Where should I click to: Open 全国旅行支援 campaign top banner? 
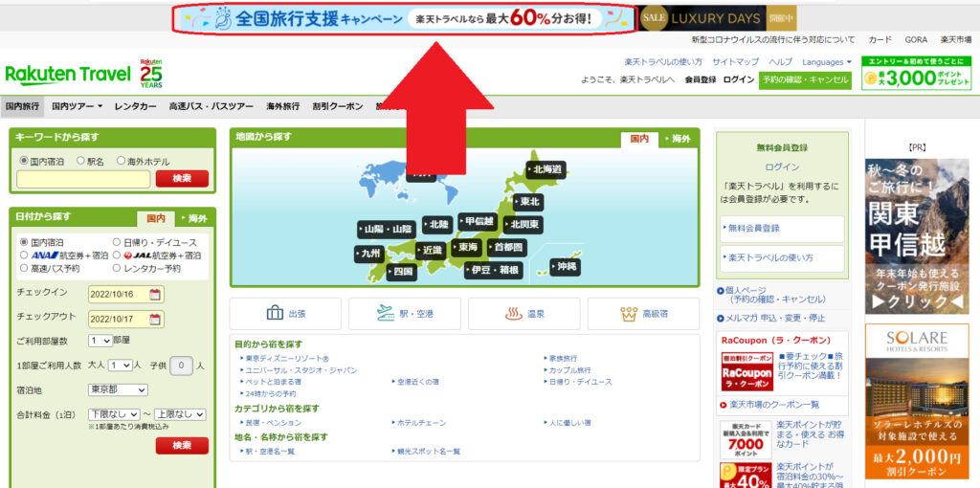point(403,19)
